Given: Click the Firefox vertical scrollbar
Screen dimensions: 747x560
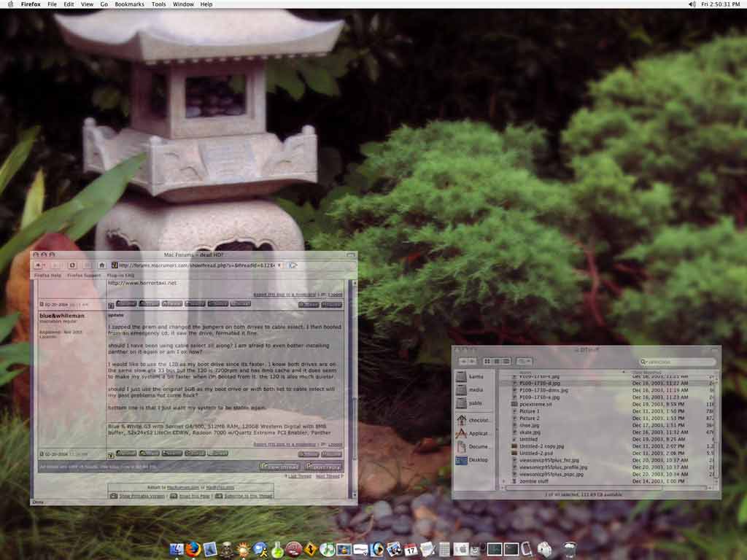Looking at the screenshot, I should [354, 388].
